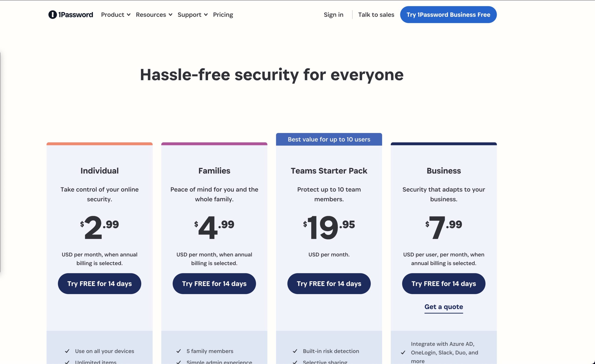Click 'Integrate with Azure AD' feature text
Image resolution: width=595 pixels, height=364 pixels.
tap(444, 352)
